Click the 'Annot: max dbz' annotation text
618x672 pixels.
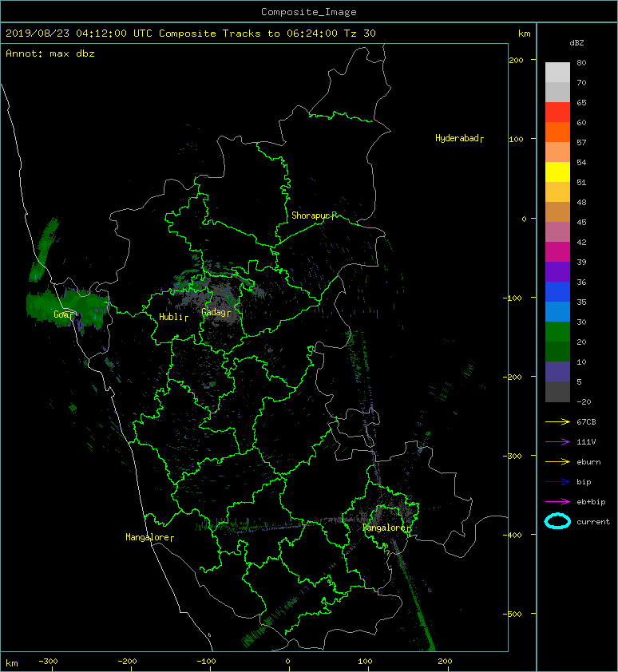(x=50, y=53)
